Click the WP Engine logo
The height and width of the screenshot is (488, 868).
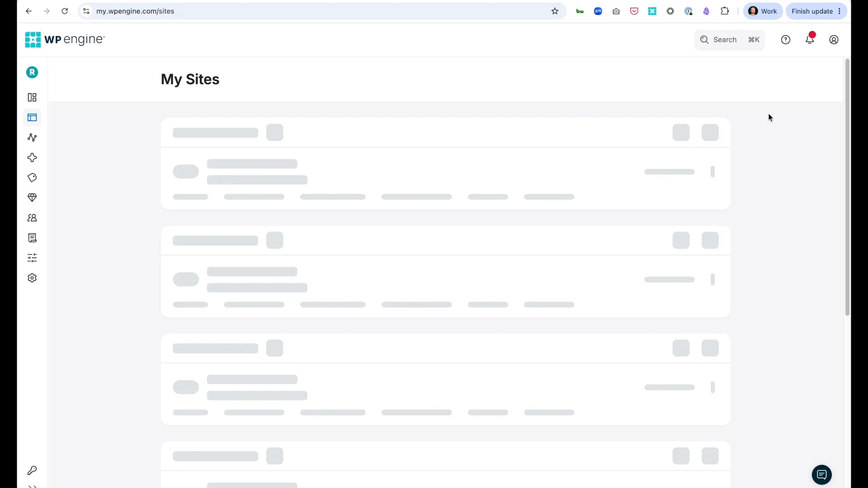pos(65,40)
